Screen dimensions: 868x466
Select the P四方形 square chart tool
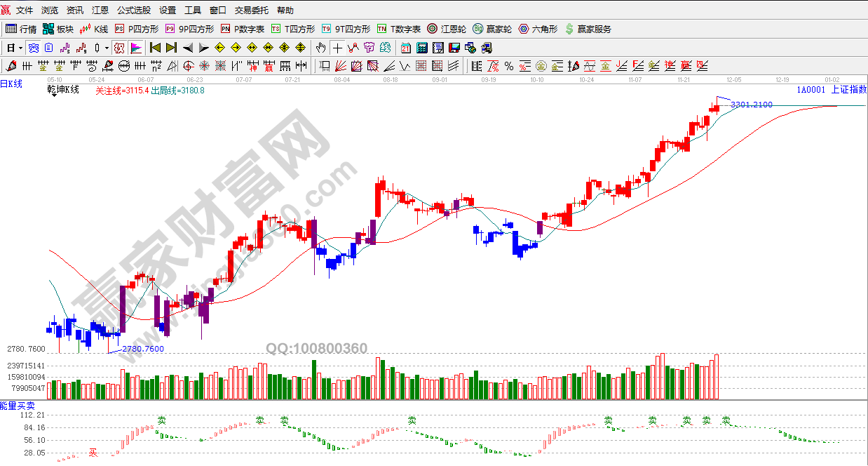pos(137,29)
